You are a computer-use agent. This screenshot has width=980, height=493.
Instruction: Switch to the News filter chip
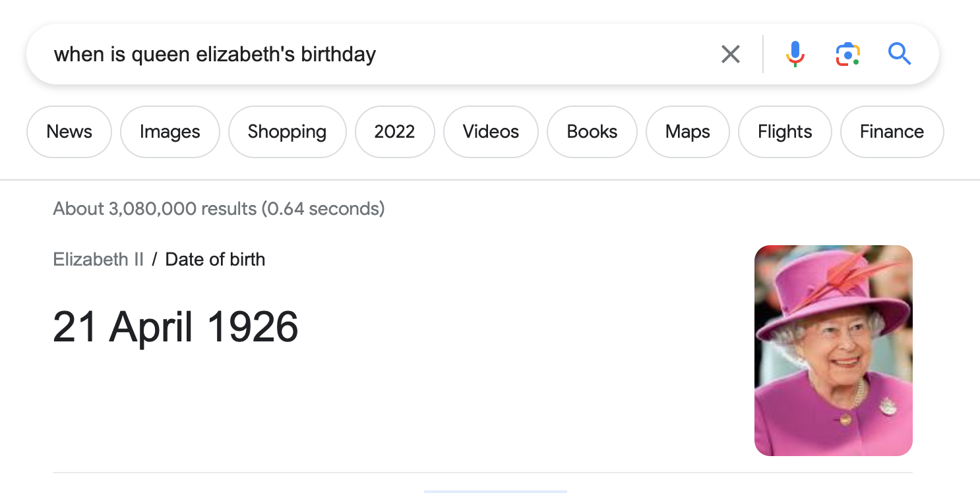coord(69,132)
